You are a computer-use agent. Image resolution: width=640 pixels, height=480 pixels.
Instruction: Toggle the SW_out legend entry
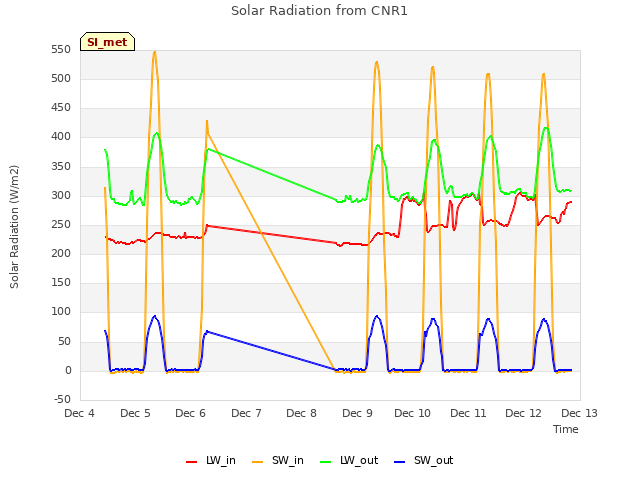tap(424, 460)
